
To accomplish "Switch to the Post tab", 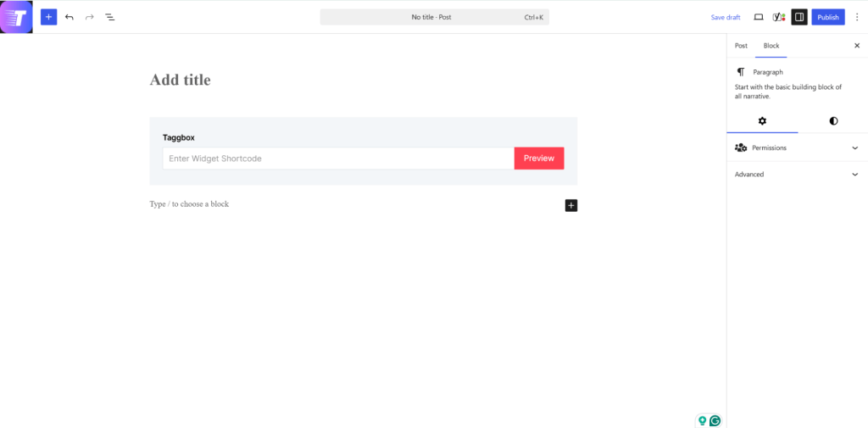I will pos(741,46).
